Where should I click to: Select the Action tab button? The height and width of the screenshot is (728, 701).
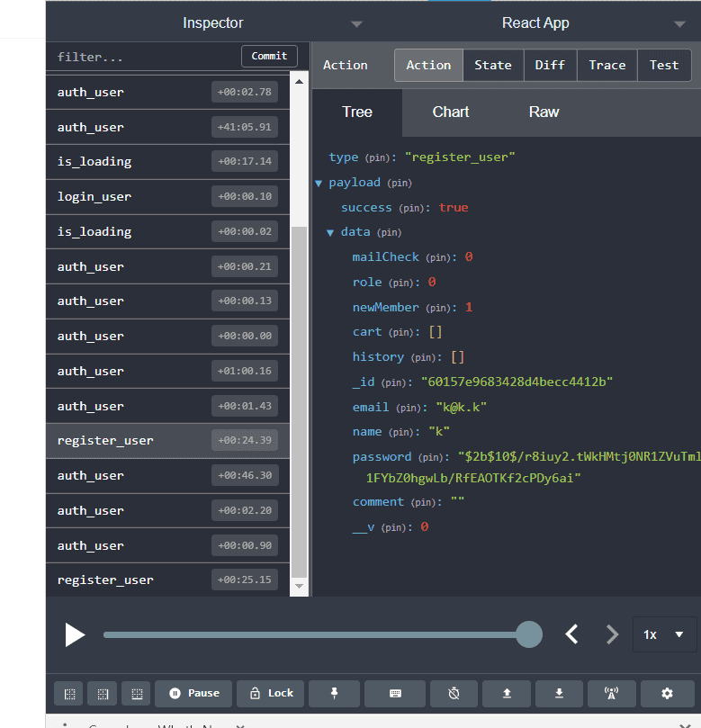click(428, 65)
